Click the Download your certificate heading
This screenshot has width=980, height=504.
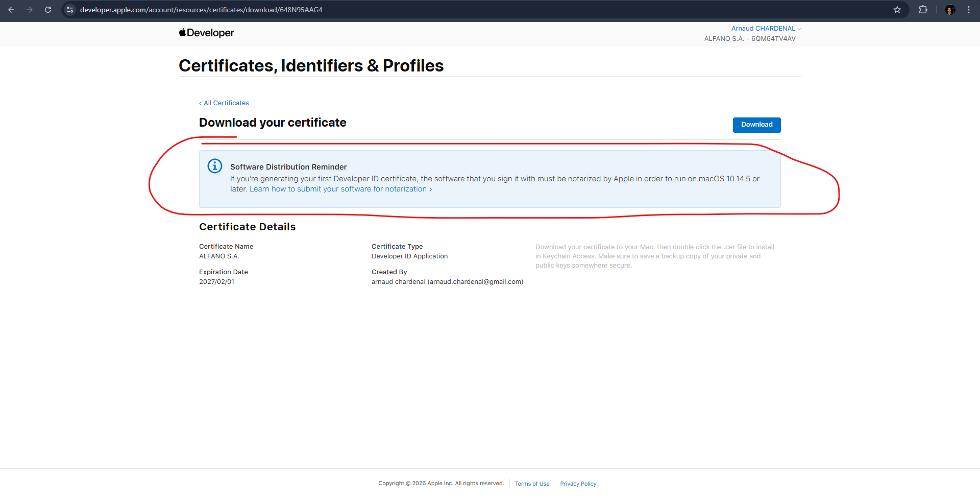click(x=273, y=123)
